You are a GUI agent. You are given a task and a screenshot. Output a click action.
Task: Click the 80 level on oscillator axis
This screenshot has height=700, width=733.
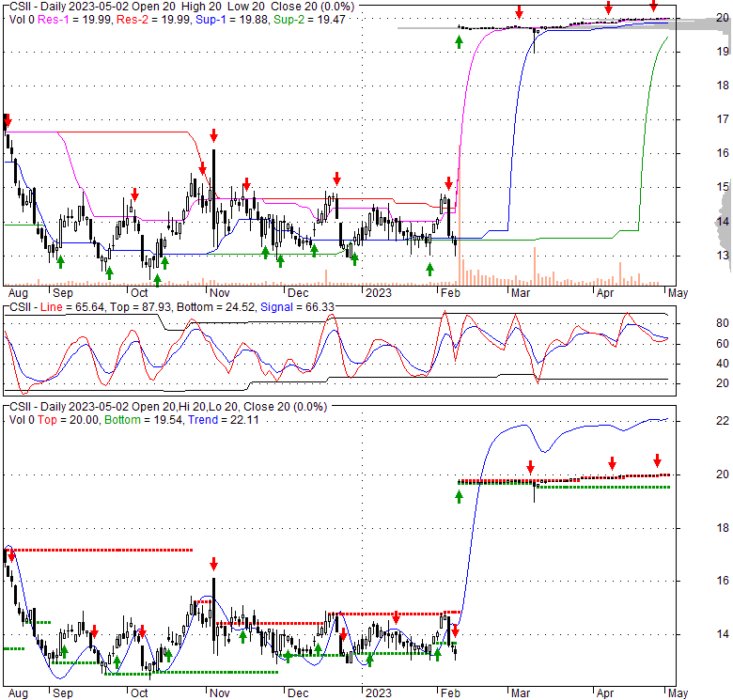[723, 323]
